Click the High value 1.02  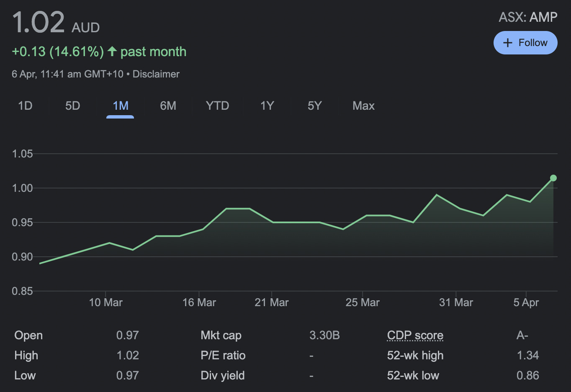(x=127, y=356)
